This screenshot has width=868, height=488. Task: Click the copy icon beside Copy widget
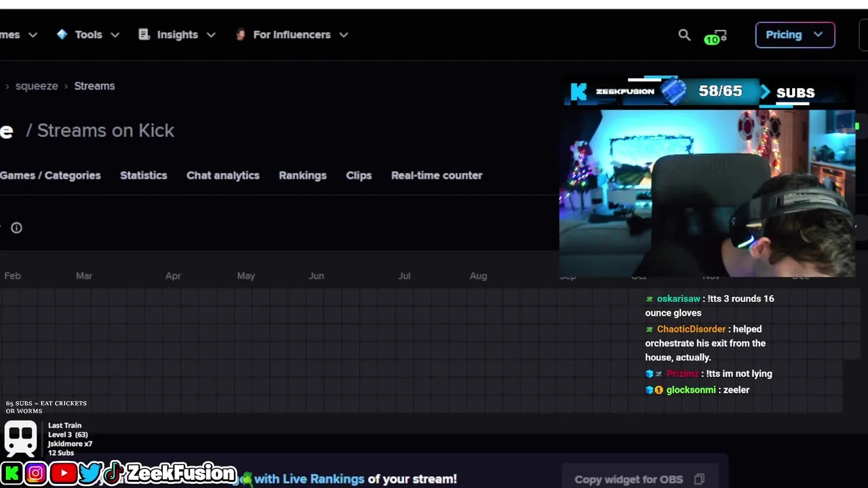tap(699, 479)
